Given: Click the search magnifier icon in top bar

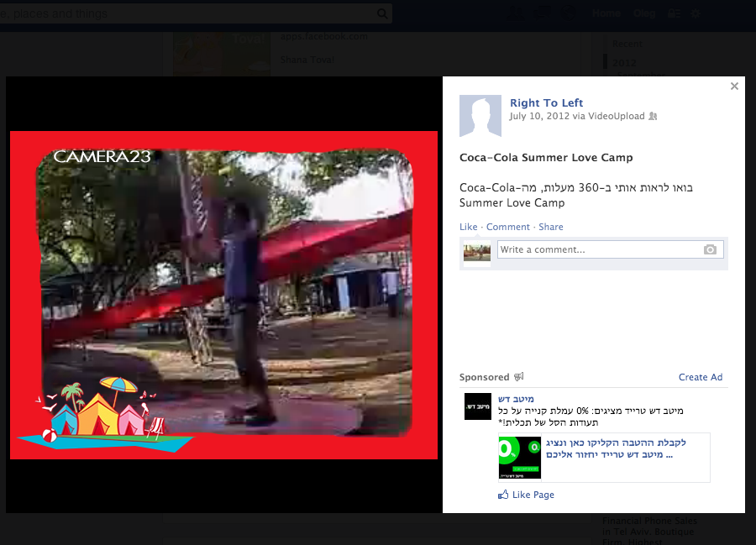Looking at the screenshot, I should (x=382, y=13).
